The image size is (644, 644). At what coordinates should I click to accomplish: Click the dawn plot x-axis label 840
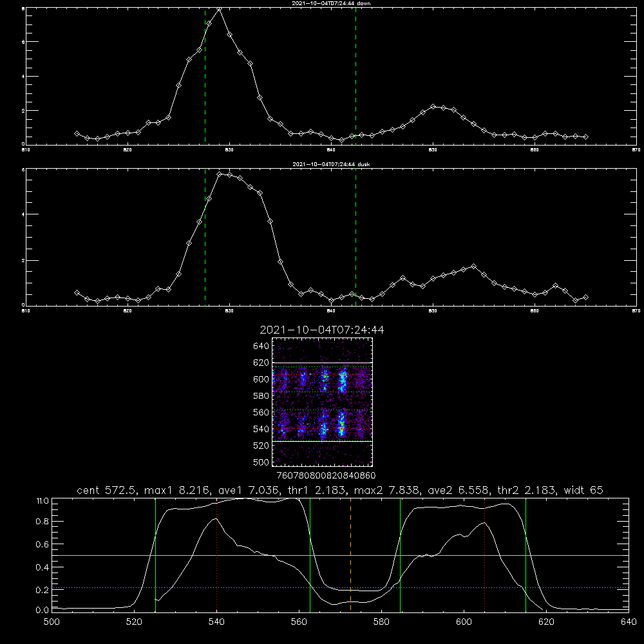[331, 150]
